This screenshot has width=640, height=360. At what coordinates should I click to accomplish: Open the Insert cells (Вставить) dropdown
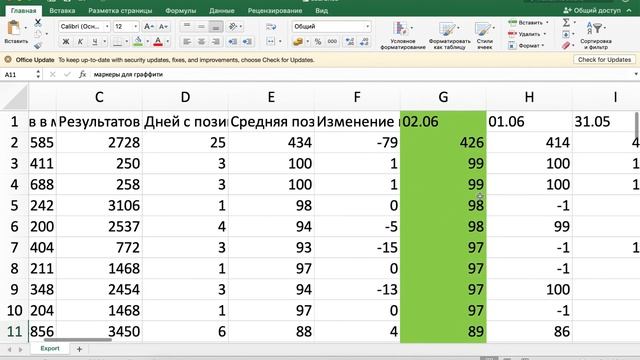529,22
